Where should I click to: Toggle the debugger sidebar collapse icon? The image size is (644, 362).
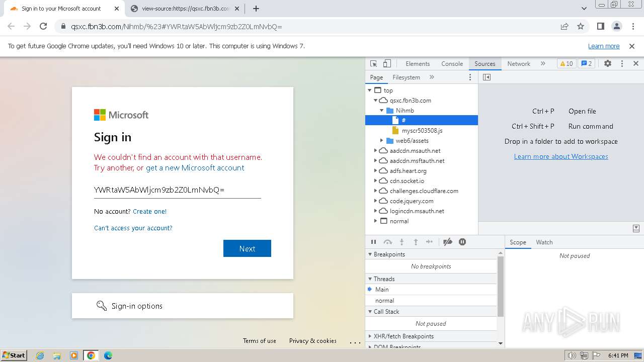(636, 228)
